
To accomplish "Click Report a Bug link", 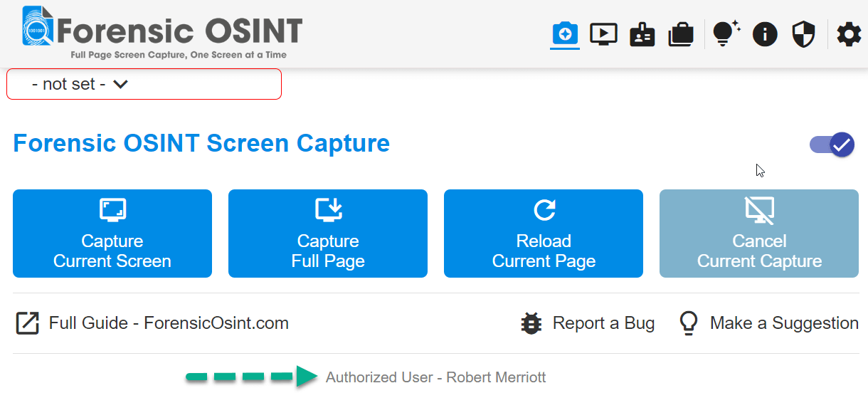I will [588, 323].
